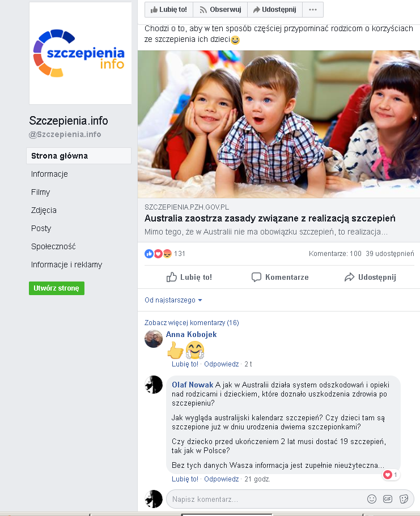Image resolution: width=420 pixels, height=516 pixels.
Task: Go to Zdjęcia in the sidebar
Action: [44, 210]
